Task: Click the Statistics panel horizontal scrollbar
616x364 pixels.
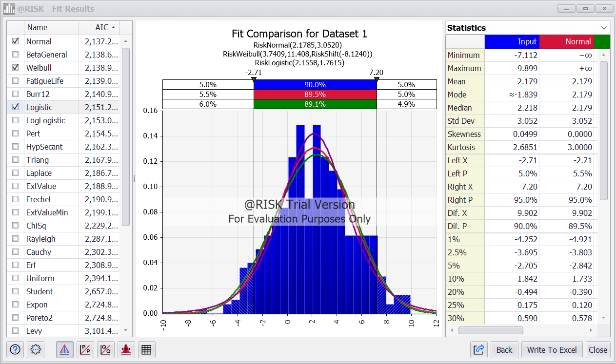Action: click(x=491, y=330)
